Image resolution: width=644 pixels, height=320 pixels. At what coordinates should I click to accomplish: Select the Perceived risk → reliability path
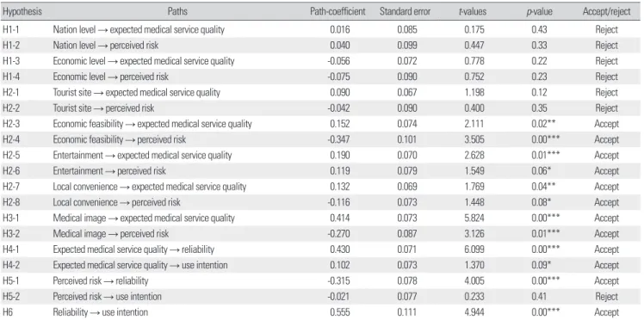tap(100, 281)
